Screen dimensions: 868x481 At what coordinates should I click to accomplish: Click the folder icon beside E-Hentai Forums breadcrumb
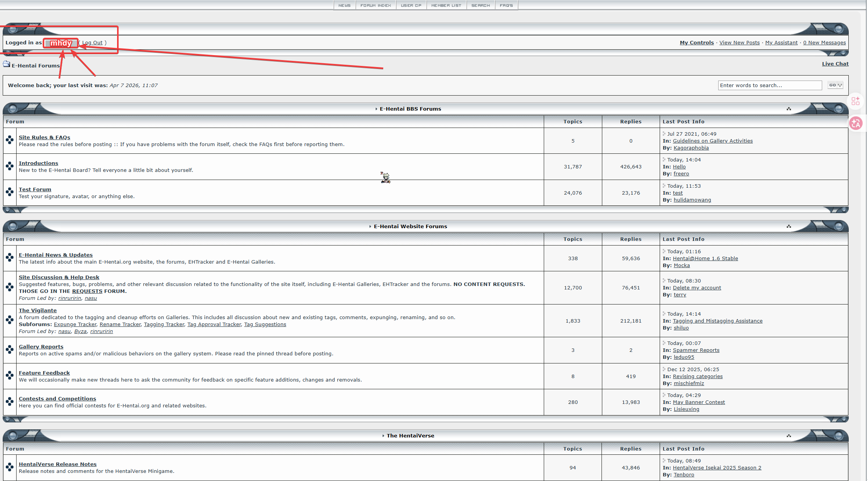[x=7, y=64]
